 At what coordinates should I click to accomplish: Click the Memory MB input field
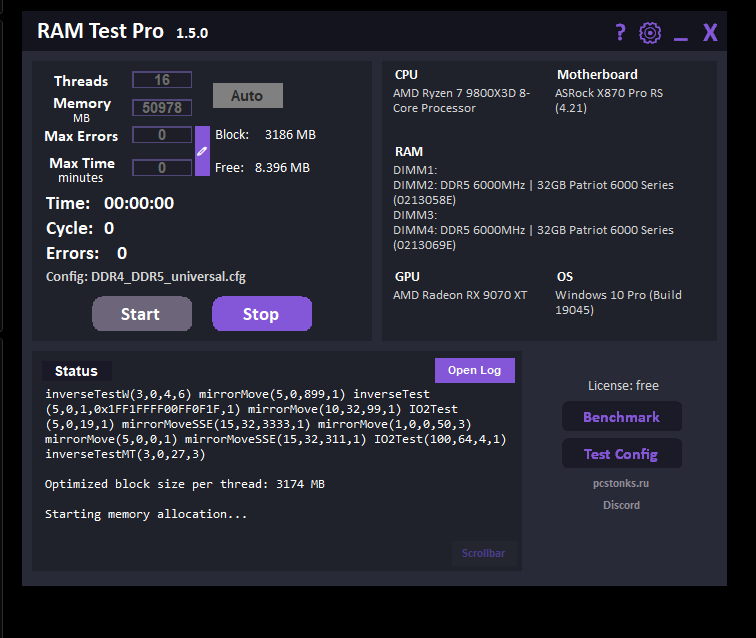162,108
